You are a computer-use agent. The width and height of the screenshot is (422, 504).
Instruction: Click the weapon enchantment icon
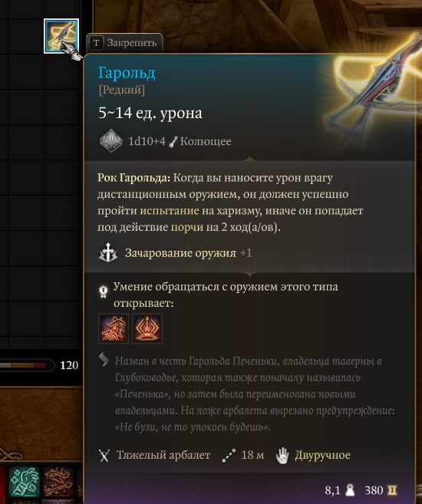click(x=108, y=252)
